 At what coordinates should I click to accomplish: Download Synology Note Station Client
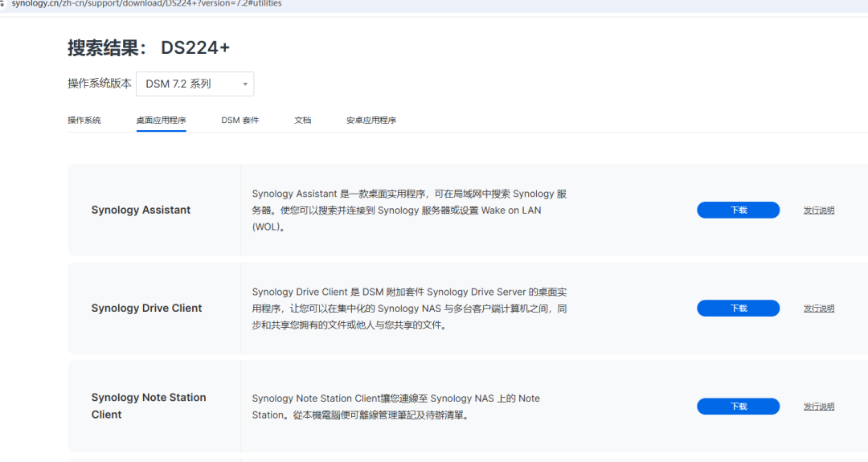point(738,407)
